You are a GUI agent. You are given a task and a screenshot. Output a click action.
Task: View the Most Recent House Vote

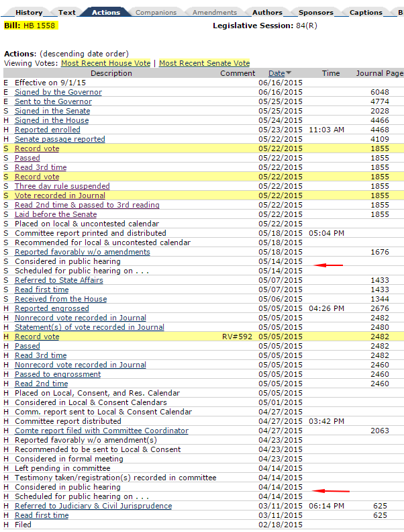pos(105,63)
